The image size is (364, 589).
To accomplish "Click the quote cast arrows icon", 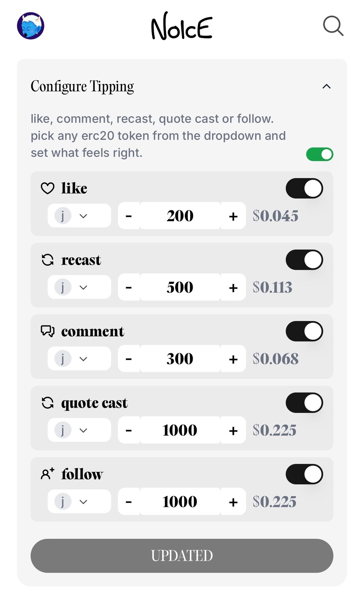I will pos(47,403).
